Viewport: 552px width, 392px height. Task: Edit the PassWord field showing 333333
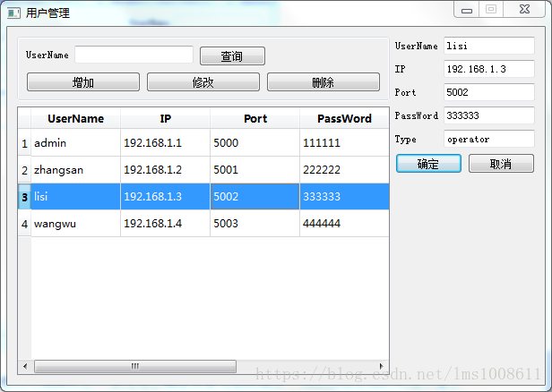[x=489, y=115]
